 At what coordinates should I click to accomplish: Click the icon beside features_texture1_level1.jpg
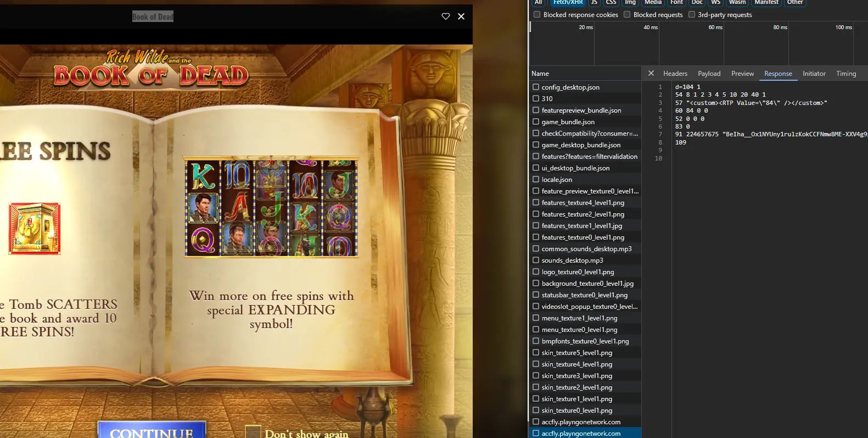click(x=536, y=225)
